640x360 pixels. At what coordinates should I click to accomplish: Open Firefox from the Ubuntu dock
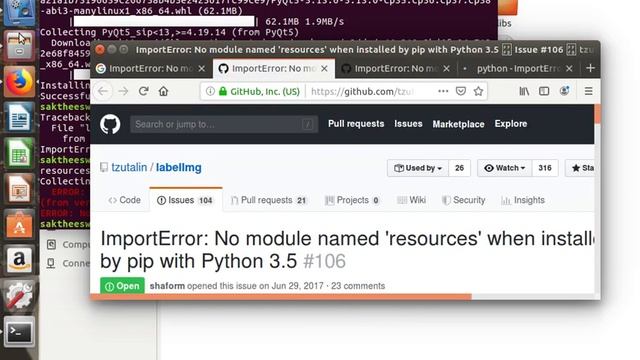pyautogui.click(x=19, y=82)
